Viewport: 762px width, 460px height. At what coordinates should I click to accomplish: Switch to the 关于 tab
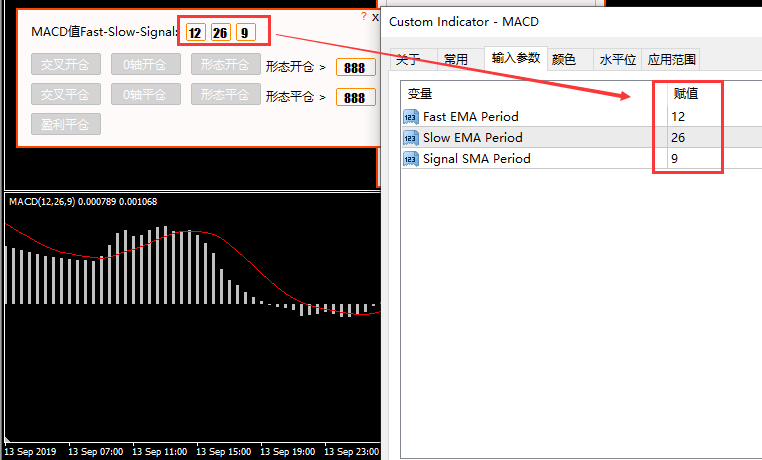pos(408,60)
